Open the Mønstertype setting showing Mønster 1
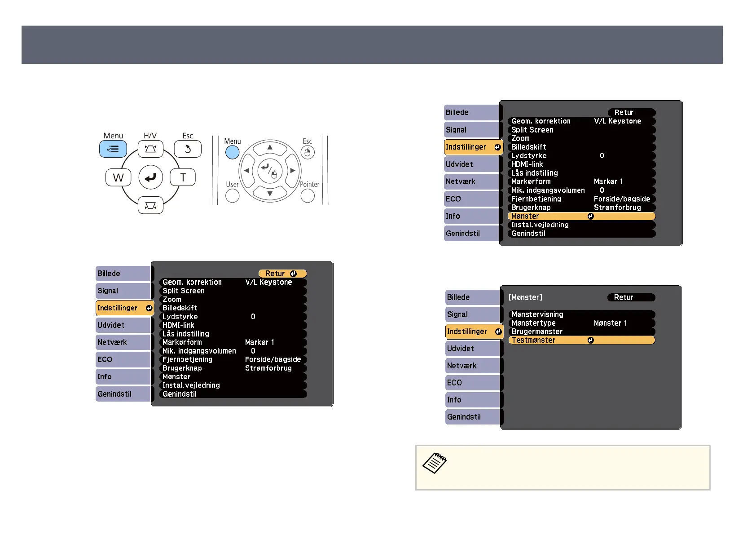Screen dimensions: 756x535 click(581, 323)
